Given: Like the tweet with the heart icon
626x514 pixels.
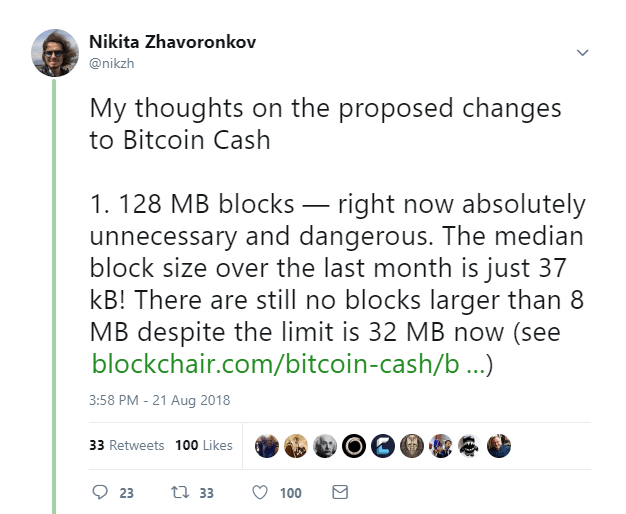Looking at the screenshot, I should pyautogui.click(x=260, y=492).
